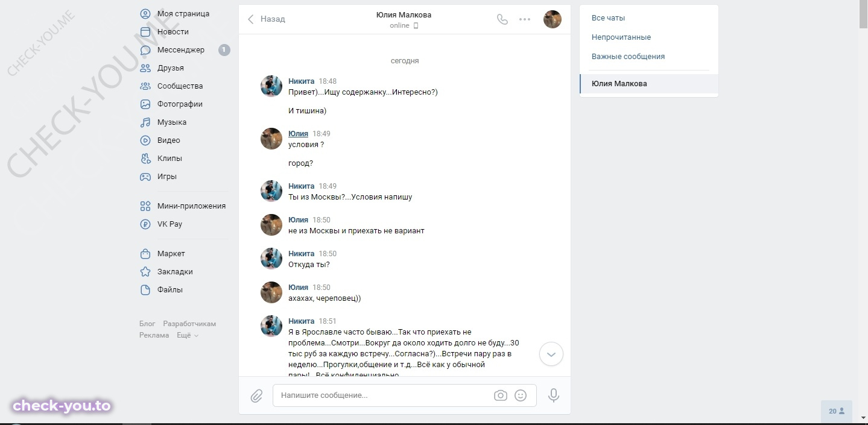Select the message 'условия ?'
Screen dimensions: 868x425
(306, 145)
